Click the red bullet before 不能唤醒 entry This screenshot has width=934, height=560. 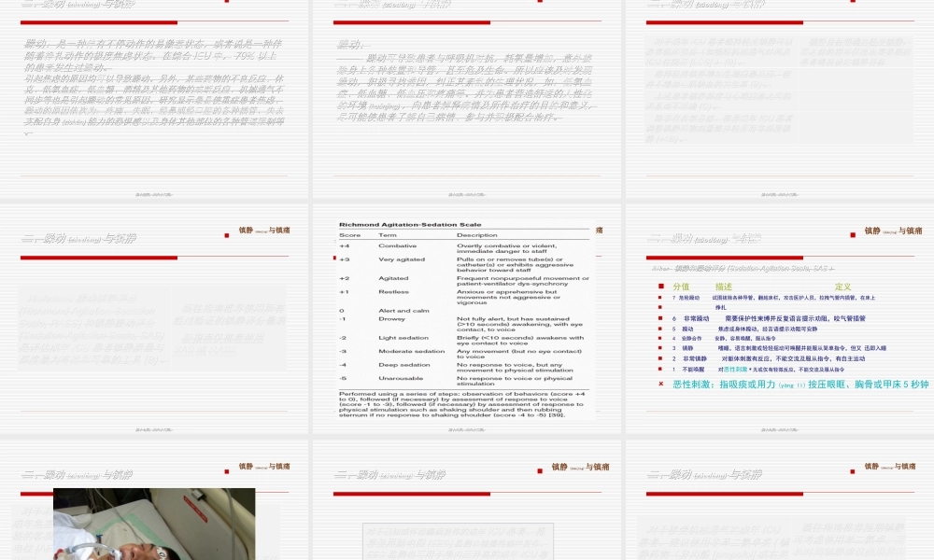660,369
